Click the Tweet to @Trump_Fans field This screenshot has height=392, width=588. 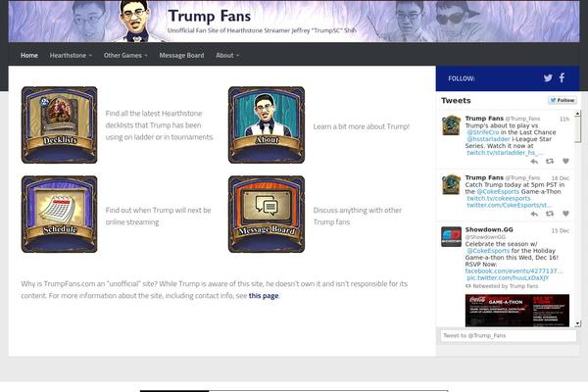[508, 336]
